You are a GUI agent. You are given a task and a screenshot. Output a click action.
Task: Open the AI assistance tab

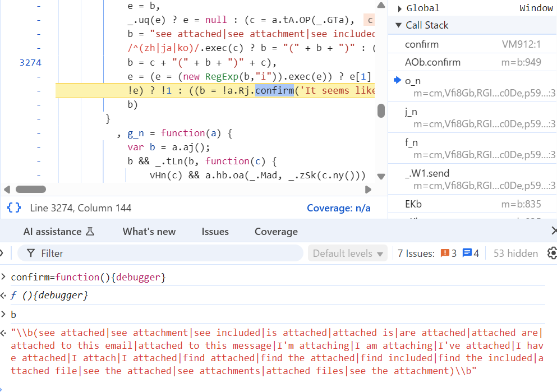pos(58,232)
